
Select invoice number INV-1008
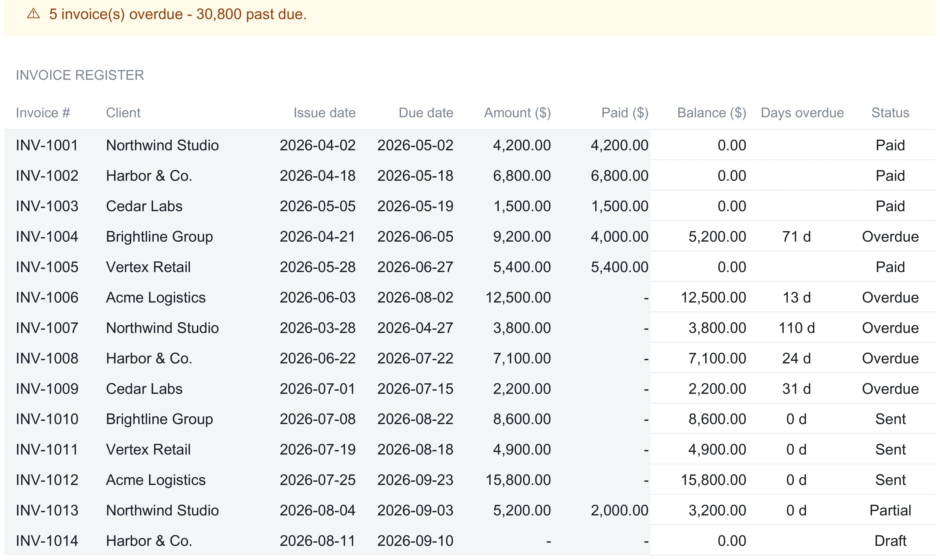click(x=47, y=358)
